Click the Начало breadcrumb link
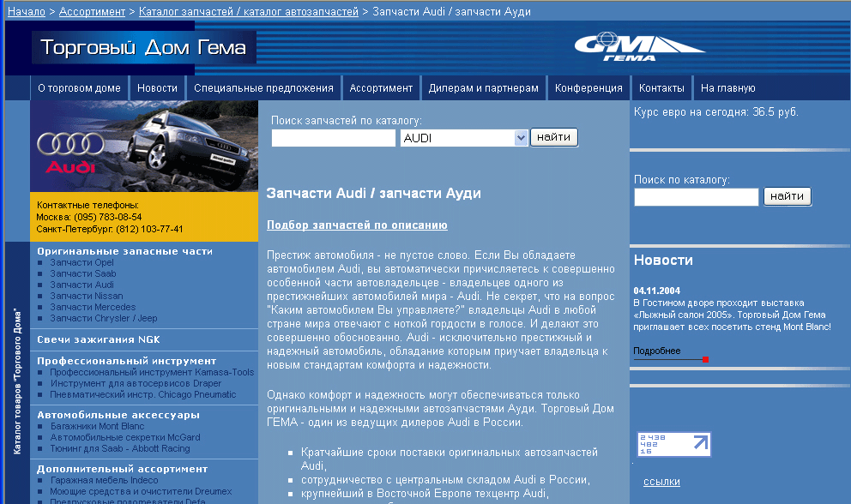Viewport: 851px width, 504px height. click(26, 11)
